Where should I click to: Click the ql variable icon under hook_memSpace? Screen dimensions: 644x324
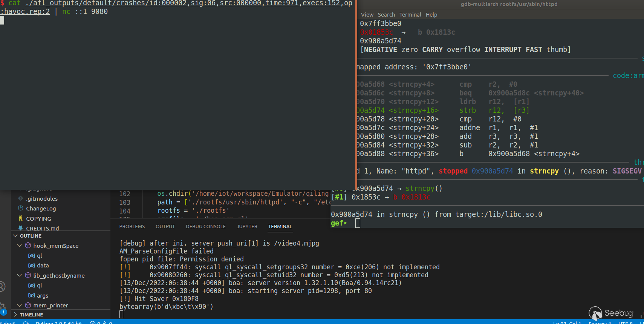(32, 256)
